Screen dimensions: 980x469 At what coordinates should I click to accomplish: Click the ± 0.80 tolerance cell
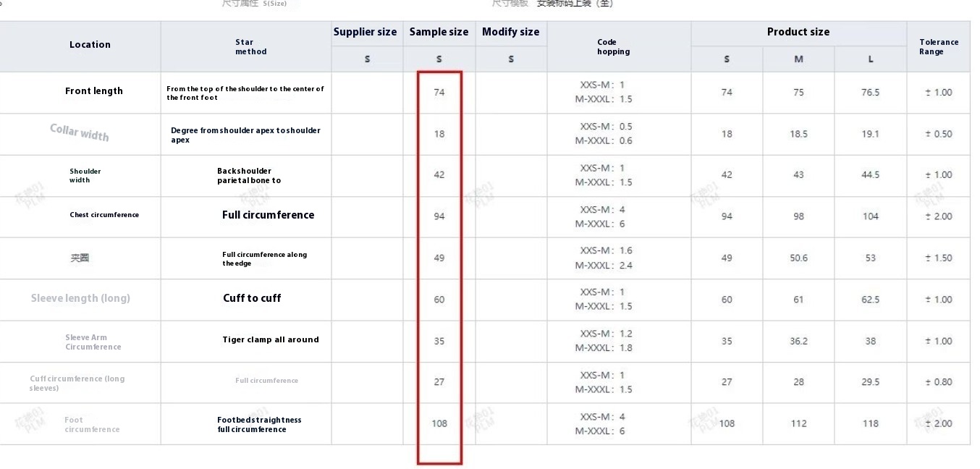[x=938, y=382]
